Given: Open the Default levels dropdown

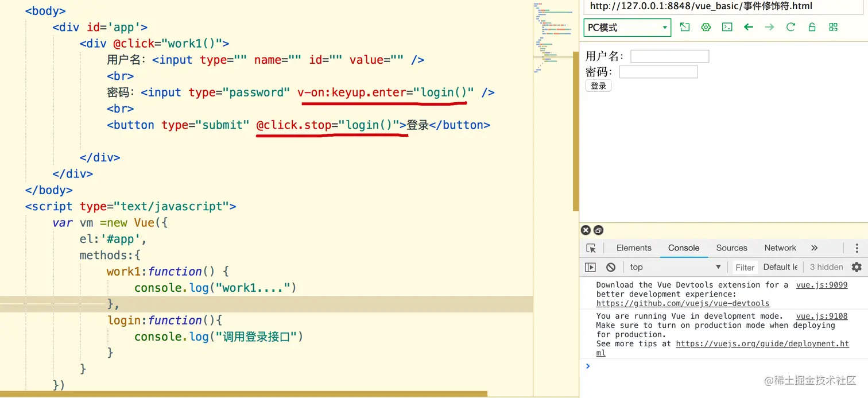Looking at the screenshot, I should 780,267.
